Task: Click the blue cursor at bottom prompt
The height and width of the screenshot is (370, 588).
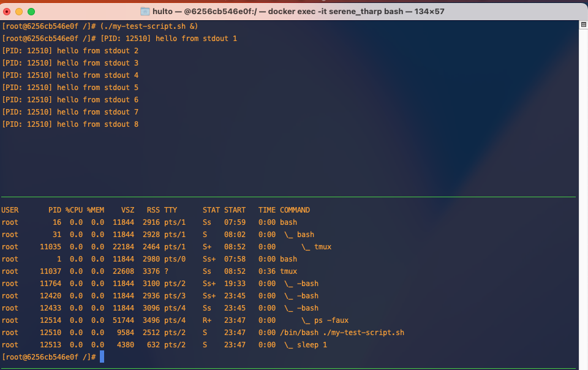Action: (x=102, y=357)
